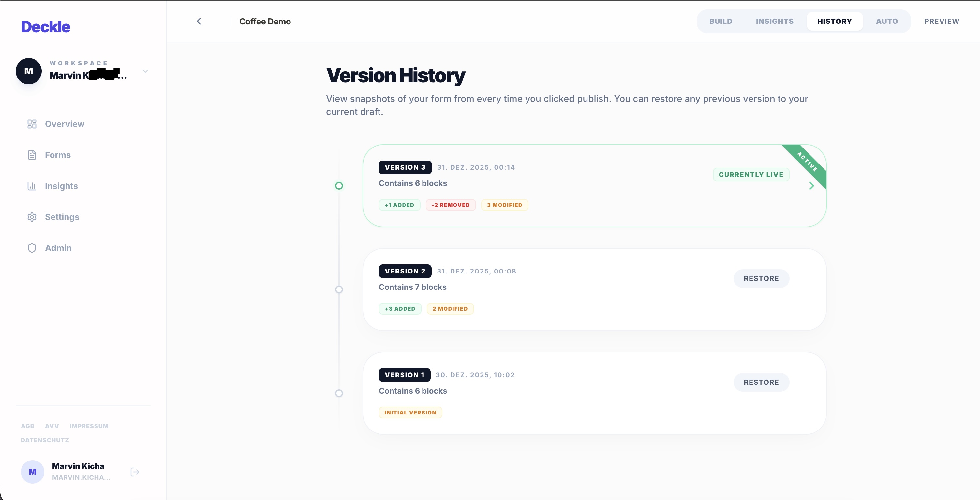This screenshot has height=500, width=980.
Task: Restore Version 2 of the form
Action: coord(761,278)
